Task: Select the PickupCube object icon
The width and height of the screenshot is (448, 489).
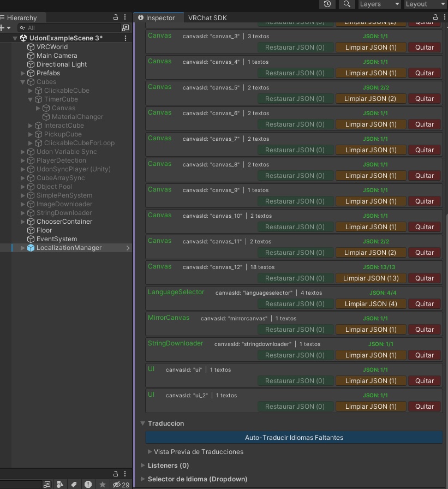Action: pos(38,134)
